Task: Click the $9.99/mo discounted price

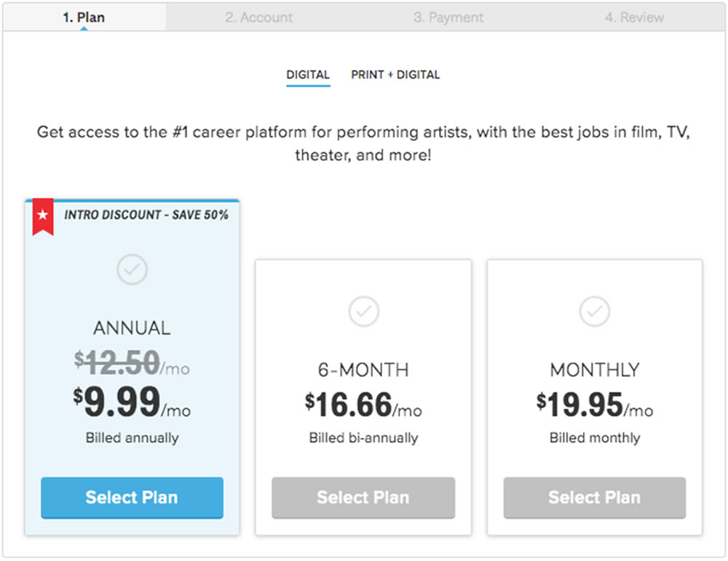Action: pos(132,402)
